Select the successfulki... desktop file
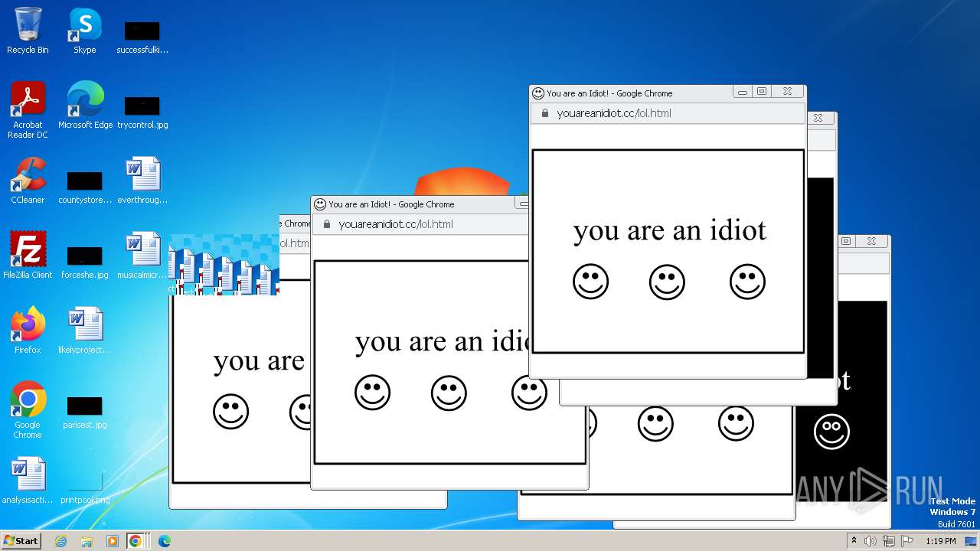Screen dimensions: 980x551 [142, 38]
